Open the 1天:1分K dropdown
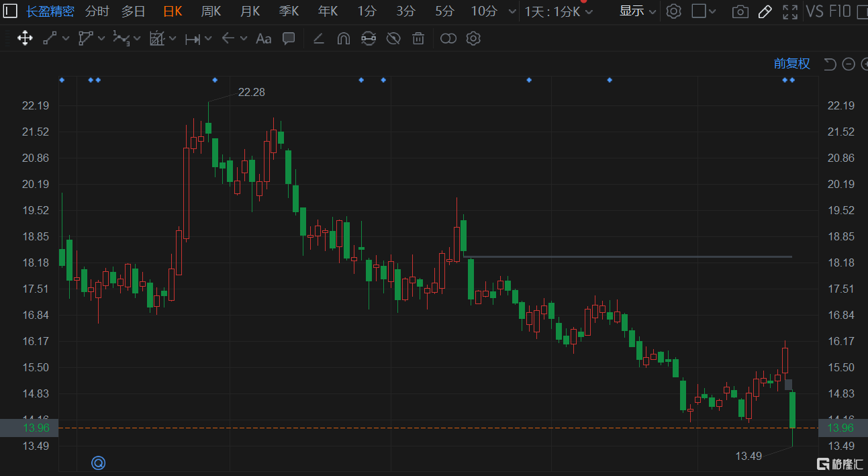 click(x=559, y=11)
